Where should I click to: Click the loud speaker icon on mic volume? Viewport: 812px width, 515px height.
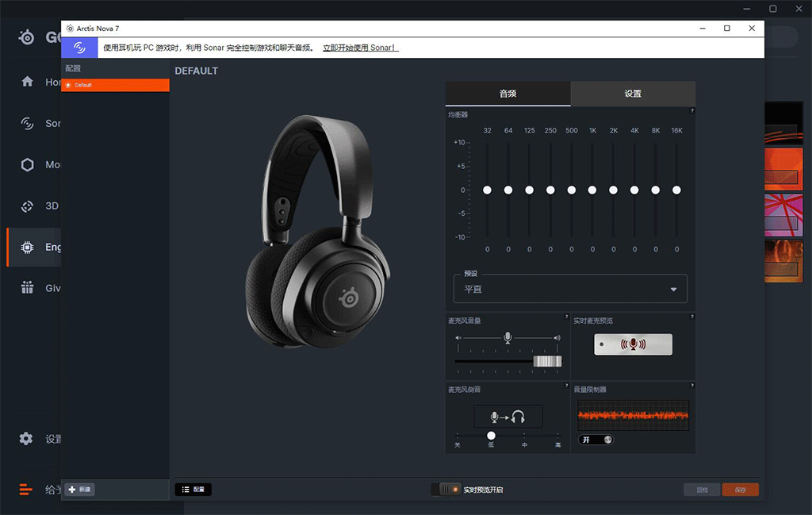tap(557, 338)
